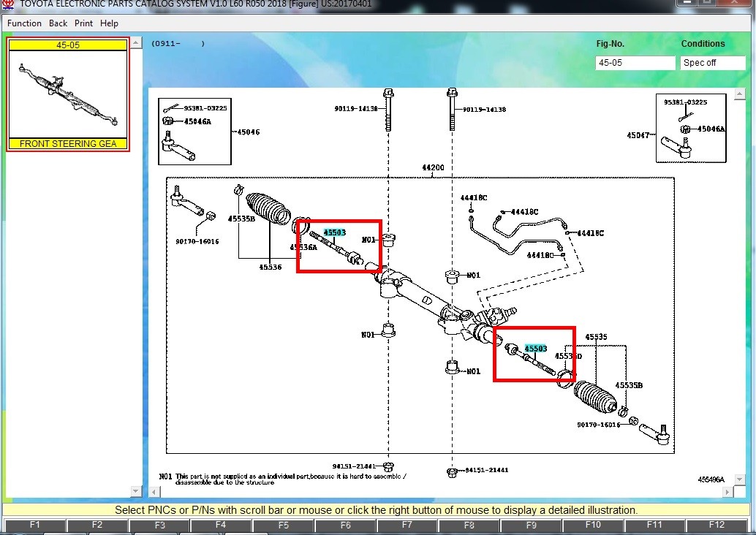The image size is (756, 535).
Task: Click the Print menu item
Action: pos(83,23)
